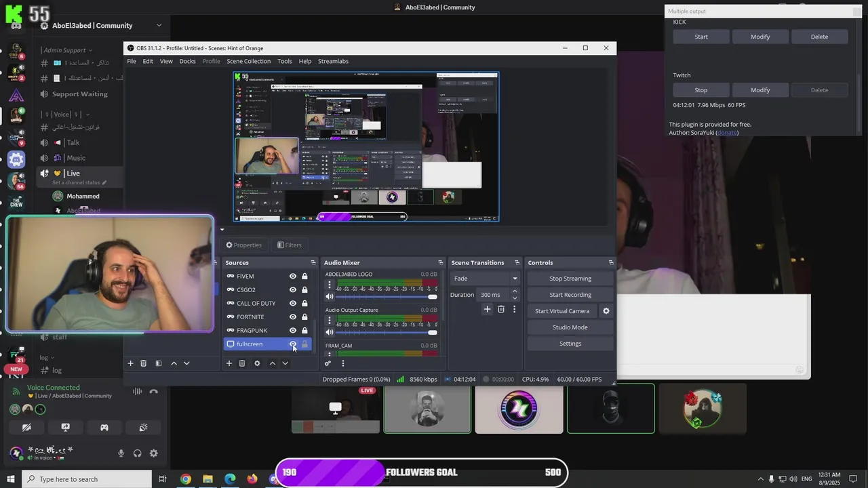
Task: Open OBS Settings button
Action: tap(570, 344)
